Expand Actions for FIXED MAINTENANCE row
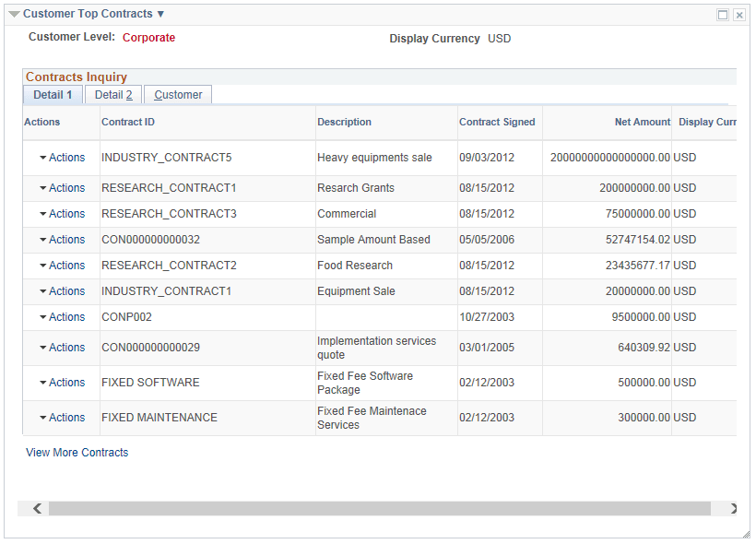This screenshot has height=544, width=756. (60, 418)
